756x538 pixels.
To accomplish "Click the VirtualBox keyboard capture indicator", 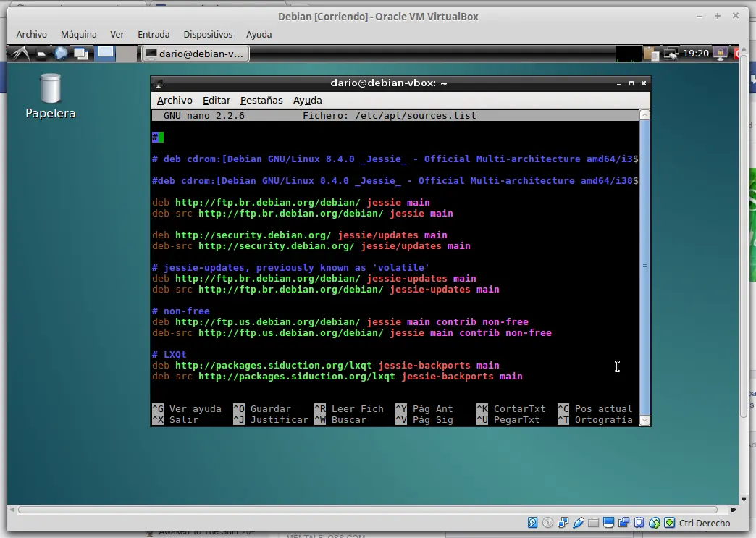I will click(670, 523).
